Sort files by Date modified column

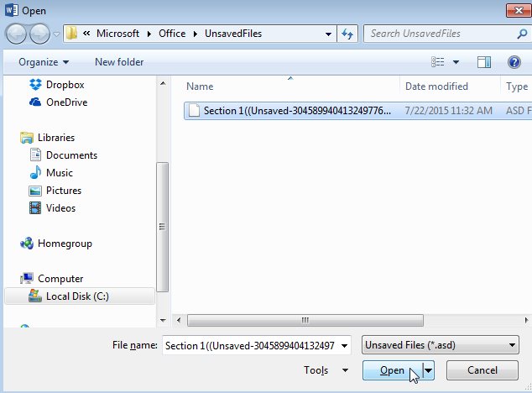pos(436,86)
